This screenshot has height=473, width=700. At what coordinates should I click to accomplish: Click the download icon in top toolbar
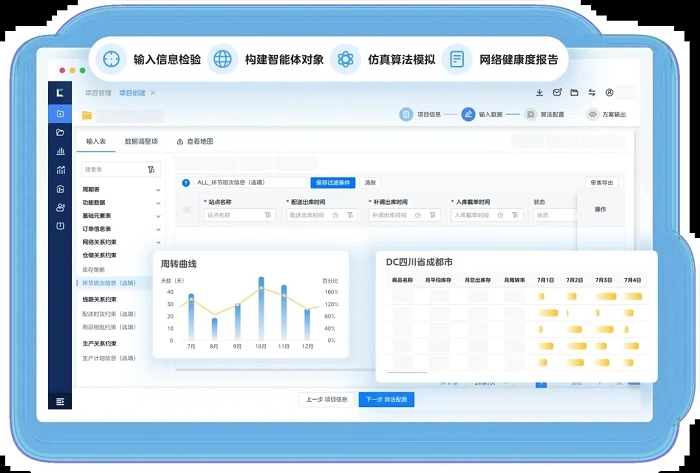(540, 93)
